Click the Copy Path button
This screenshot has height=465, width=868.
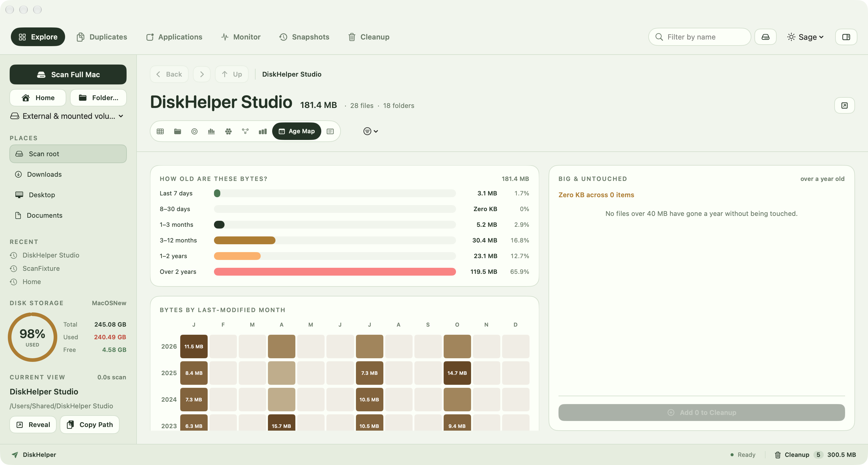tap(90, 425)
